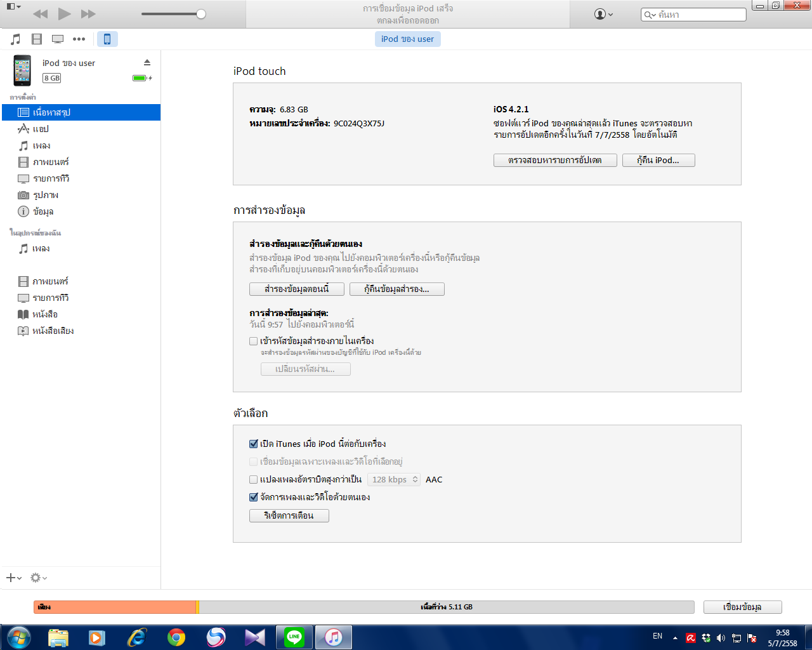Click the รีเซ็ตการเตือน reset warnings button
812x650 pixels.
289,516
